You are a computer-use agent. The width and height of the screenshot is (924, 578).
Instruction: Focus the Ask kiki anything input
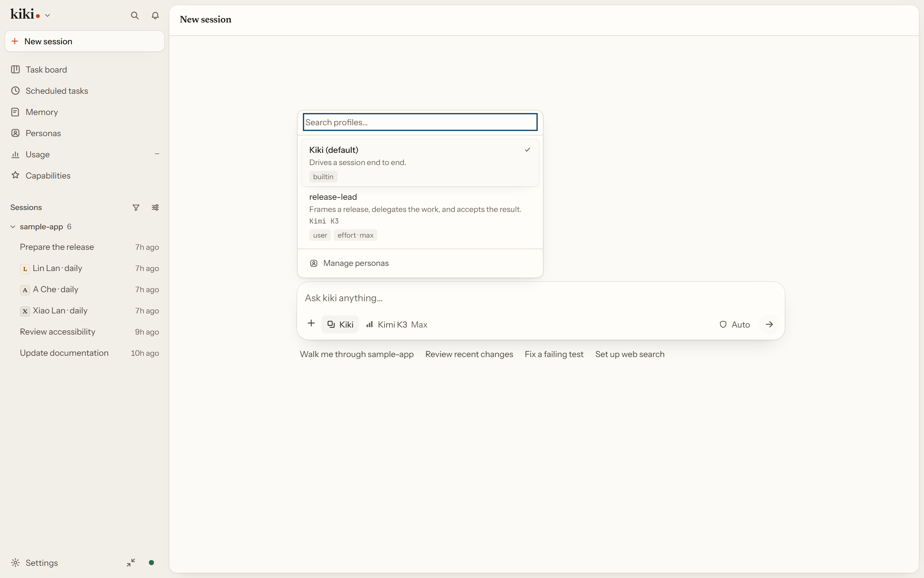click(541, 298)
